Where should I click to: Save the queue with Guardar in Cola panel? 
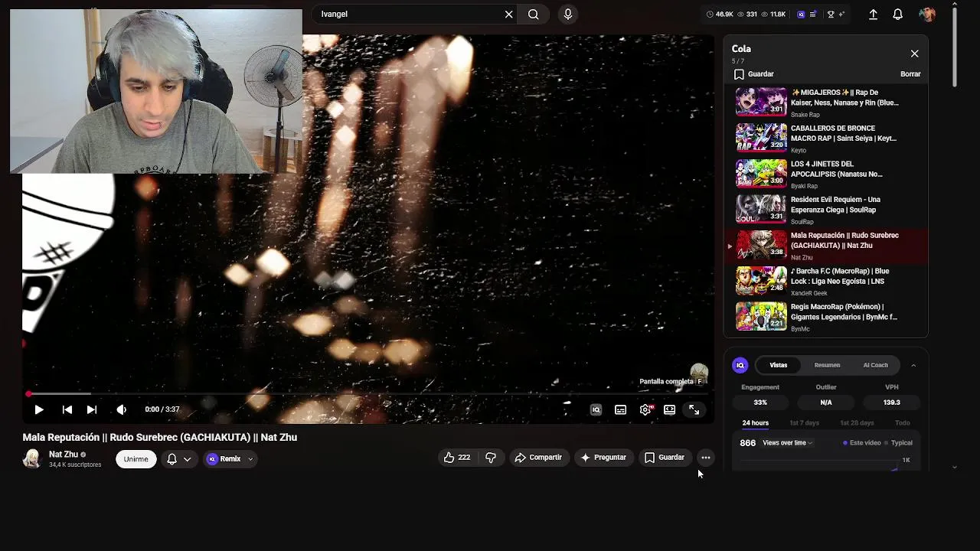tap(754, 74)
